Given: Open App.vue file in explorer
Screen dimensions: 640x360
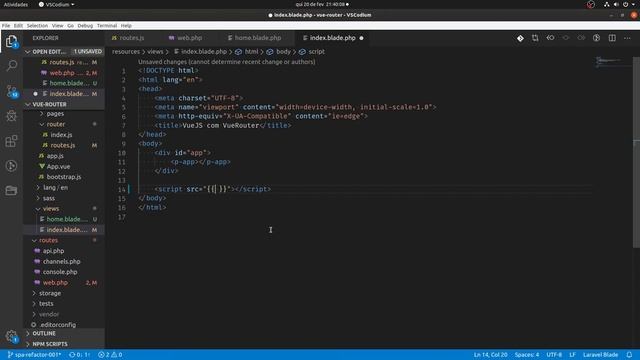Looking at the screenshot, I should [58, 167].
